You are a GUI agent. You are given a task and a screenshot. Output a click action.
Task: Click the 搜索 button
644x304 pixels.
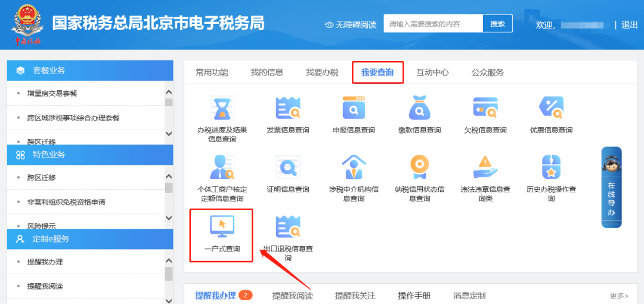[498, 23]
